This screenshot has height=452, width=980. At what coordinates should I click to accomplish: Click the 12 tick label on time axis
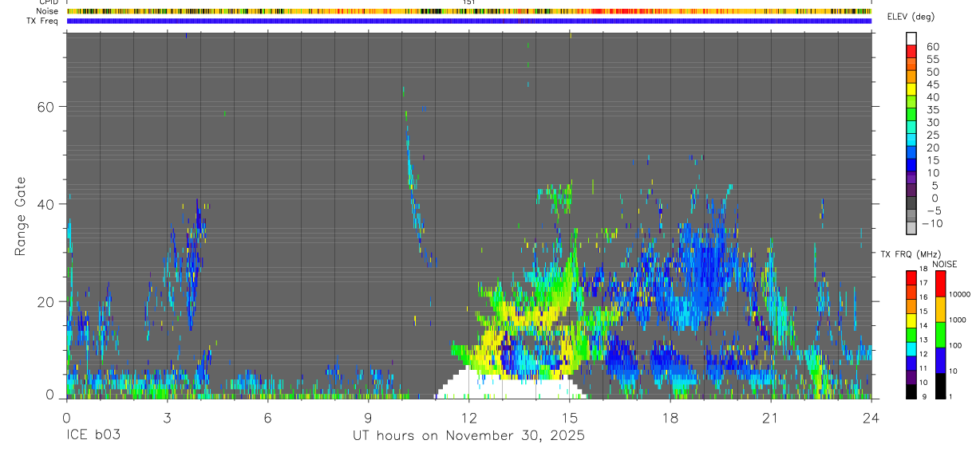pos(469,417)
